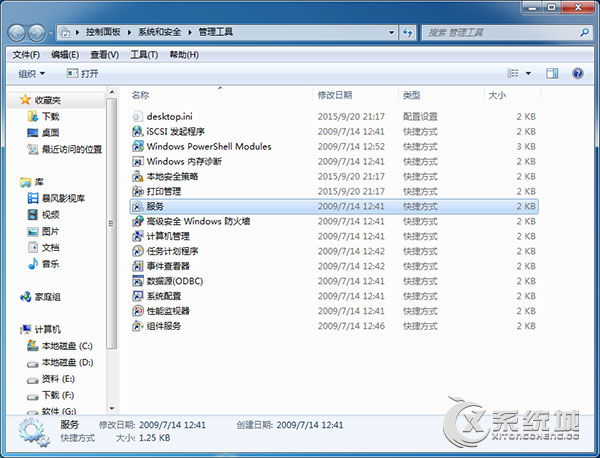
Task: Click the change view icon
Action: click(512, 73)
